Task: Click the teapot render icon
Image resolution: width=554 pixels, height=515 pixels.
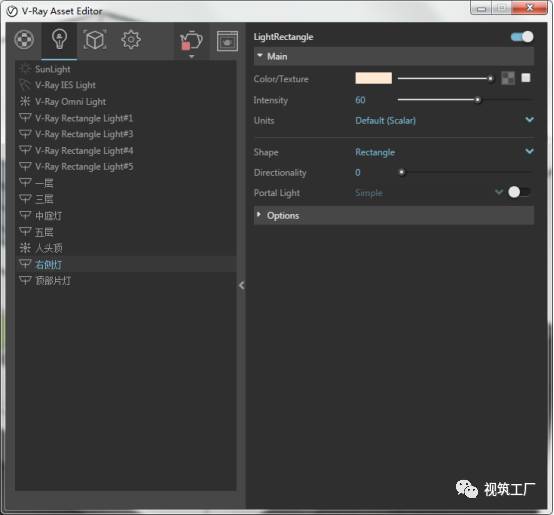Action: 191,41
